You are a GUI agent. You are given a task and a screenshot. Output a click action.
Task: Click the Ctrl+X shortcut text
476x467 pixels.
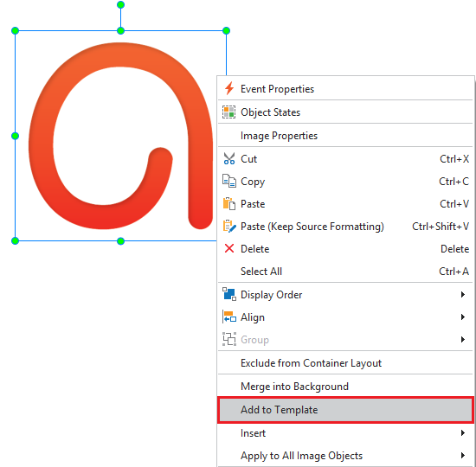(454, 159)
